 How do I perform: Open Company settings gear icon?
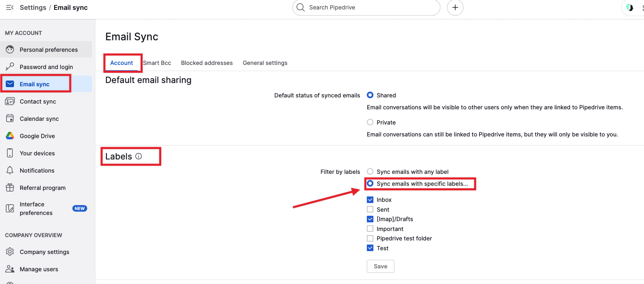[x=10, y=252]
